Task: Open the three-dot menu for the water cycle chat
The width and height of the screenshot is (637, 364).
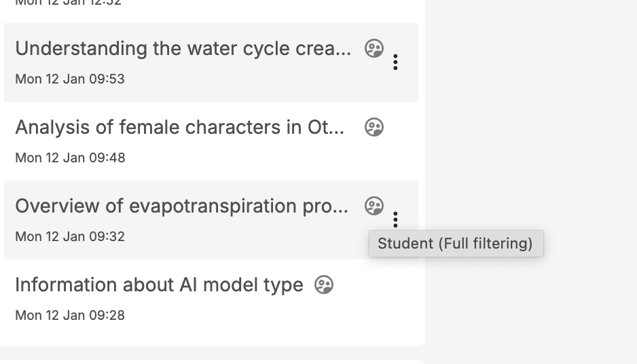Action: pyautogui.click(x=395, y=62)
